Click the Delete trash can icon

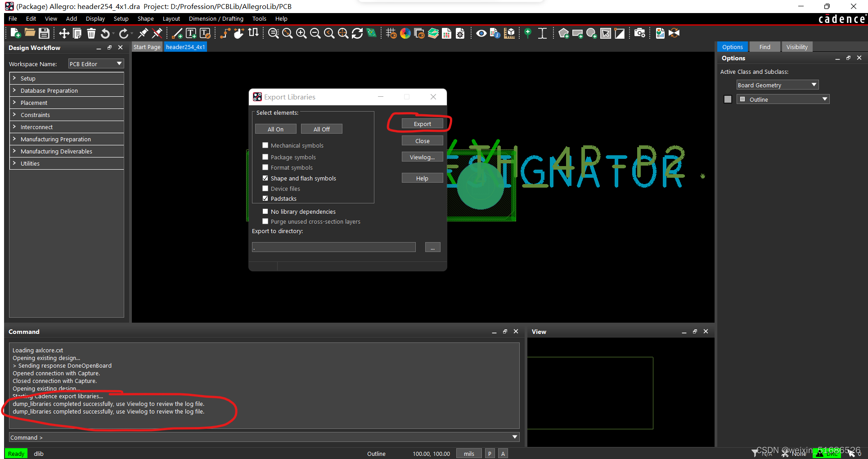click(91, 33)
